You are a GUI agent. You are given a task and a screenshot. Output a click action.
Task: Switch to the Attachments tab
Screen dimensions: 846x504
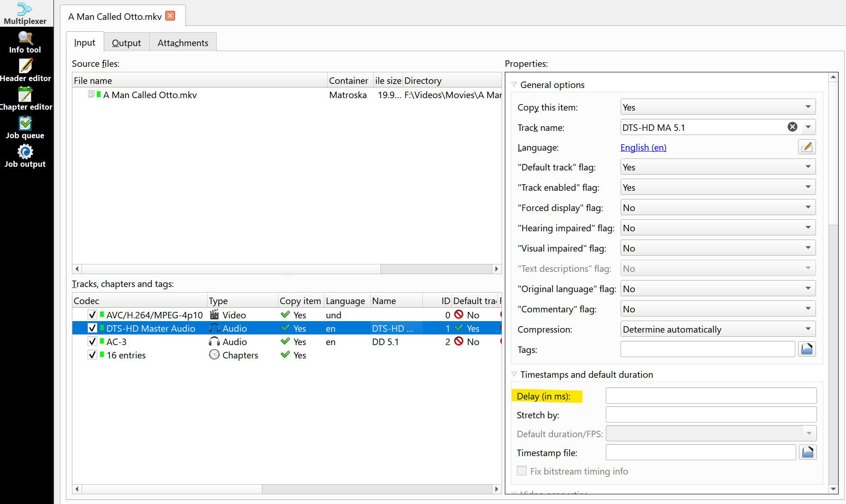click(x=183, y=43)
